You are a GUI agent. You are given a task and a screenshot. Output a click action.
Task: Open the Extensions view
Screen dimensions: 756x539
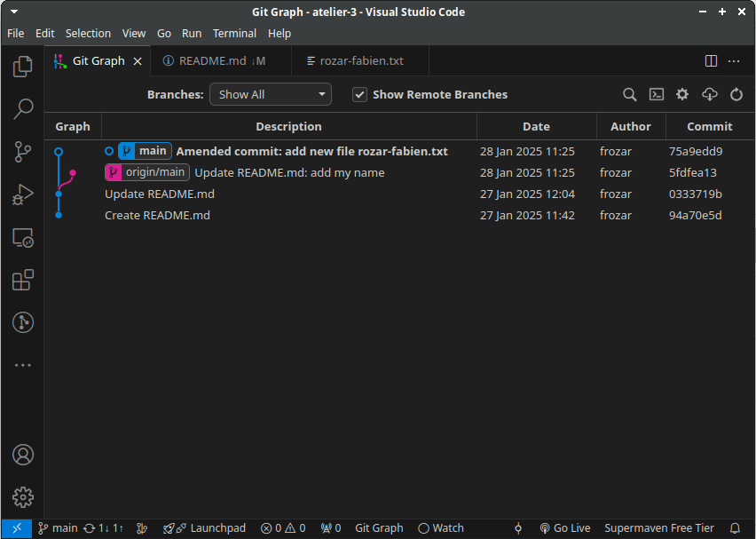(23, 280)
